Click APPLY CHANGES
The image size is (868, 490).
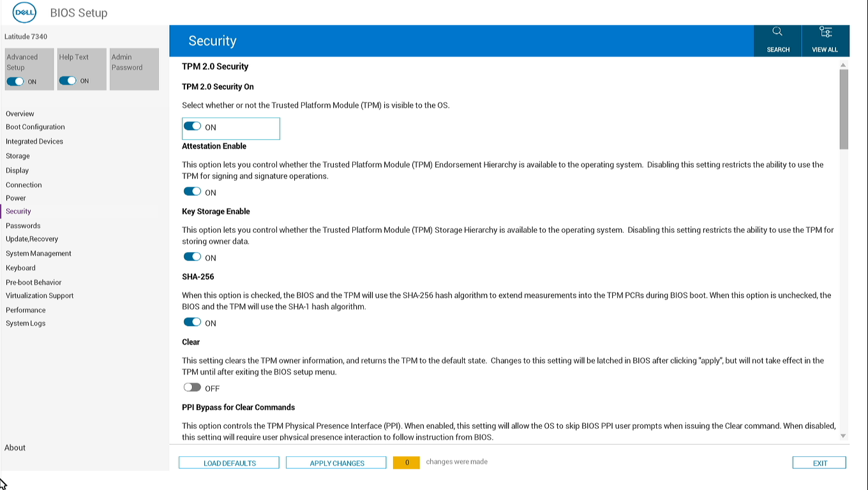point(336,462)
